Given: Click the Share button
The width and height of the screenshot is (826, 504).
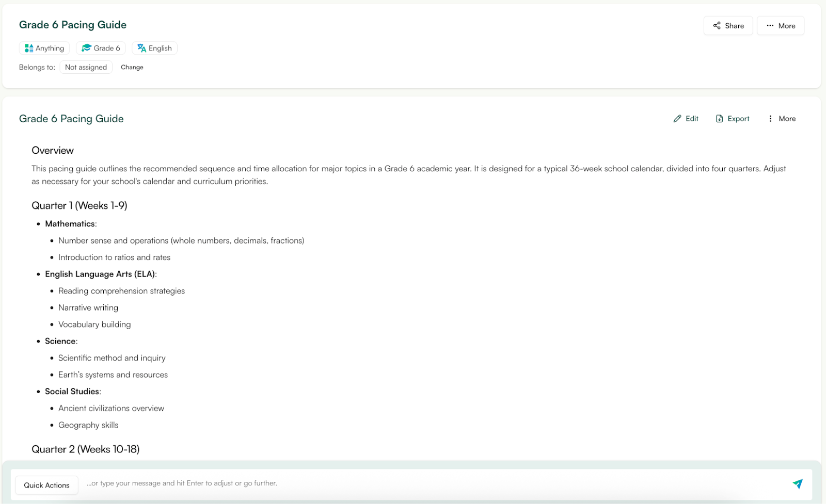Looking at the screenshot, I should tap(728, 26).
